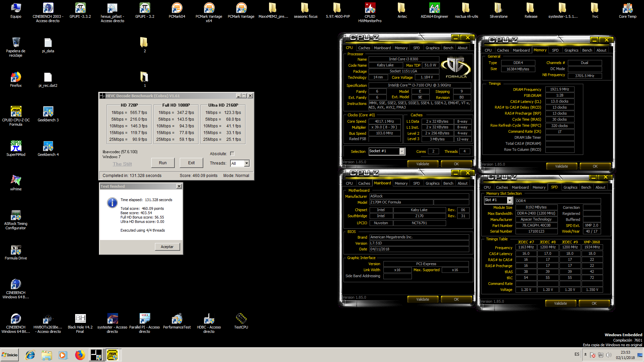Click Validate in CPU tab CPU-Z window

pyautogui.click(x=423, y=164)
